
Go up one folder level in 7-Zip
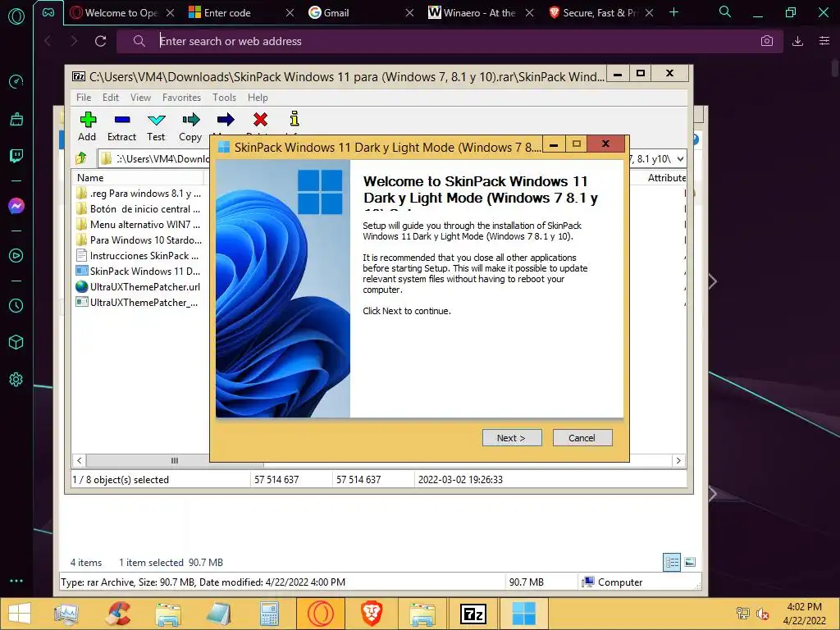click(x=82, y=158)
